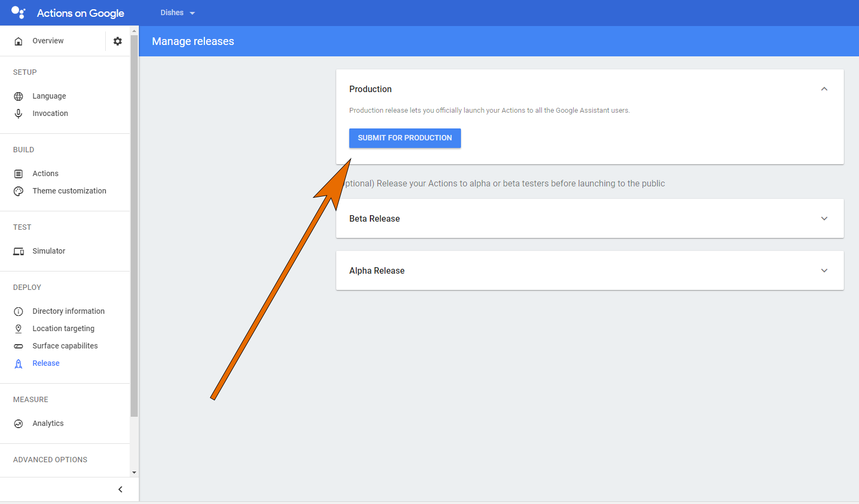Click the Analytics chart icon
The height and width of the screenshot is (504, 859).
pyautogui.click(x=18, y=424)
